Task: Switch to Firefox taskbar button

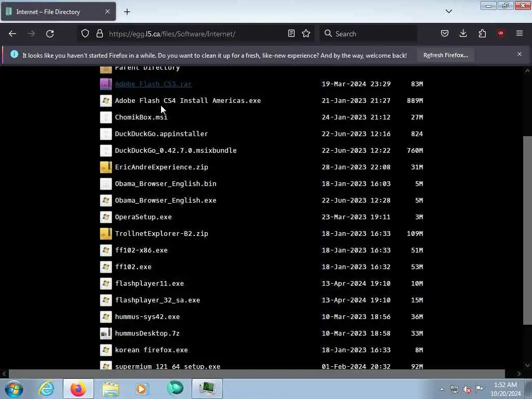Action: pyautogui.click(x=78, y=389)
